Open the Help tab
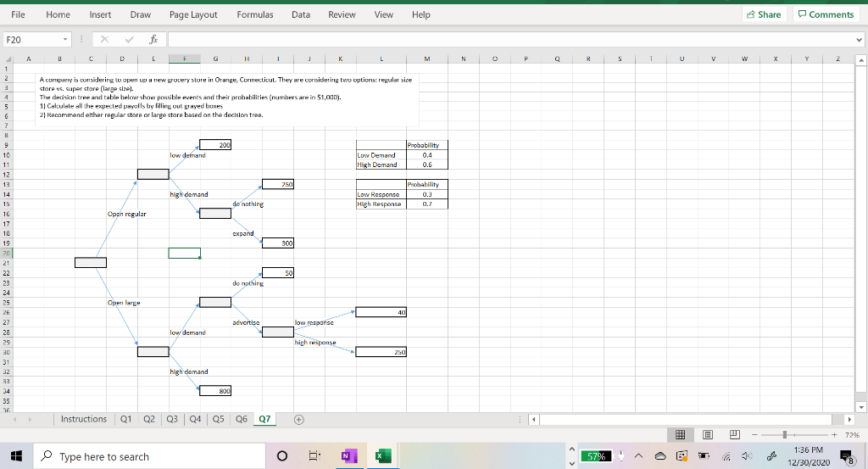Screen dimensions: 868x469 [x=420, y=14]
